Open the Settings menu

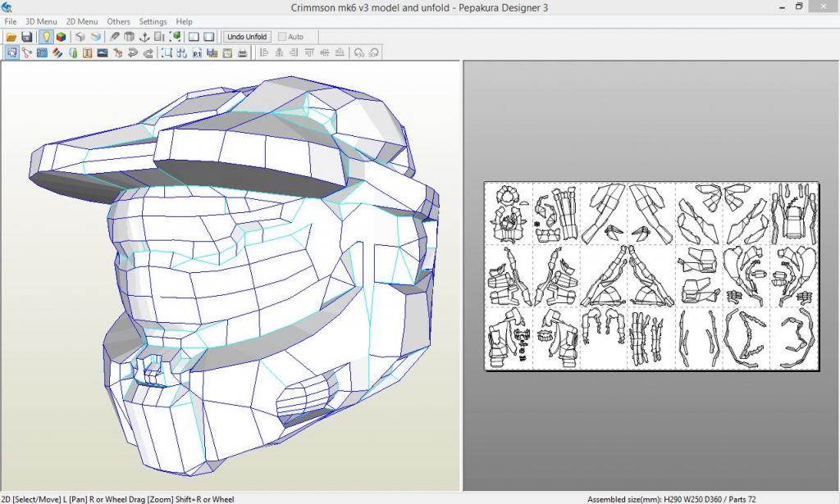click(153, 21)
